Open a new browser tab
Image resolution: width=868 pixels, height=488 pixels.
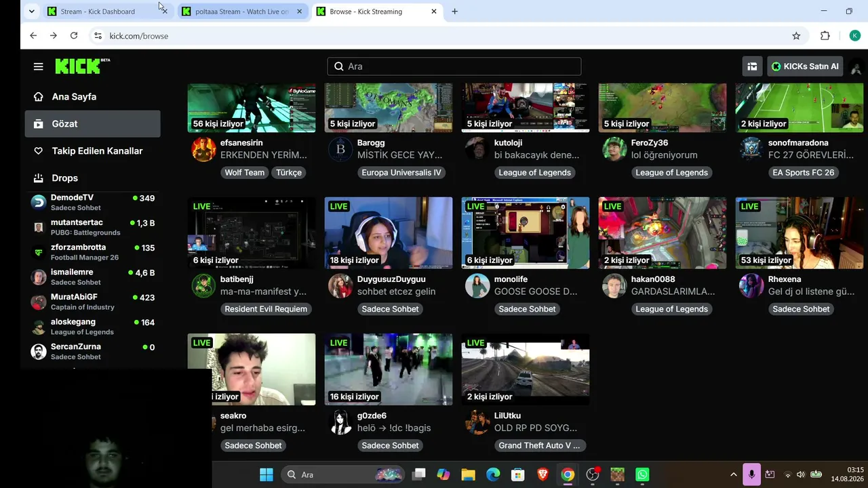(x=454, y=12)
